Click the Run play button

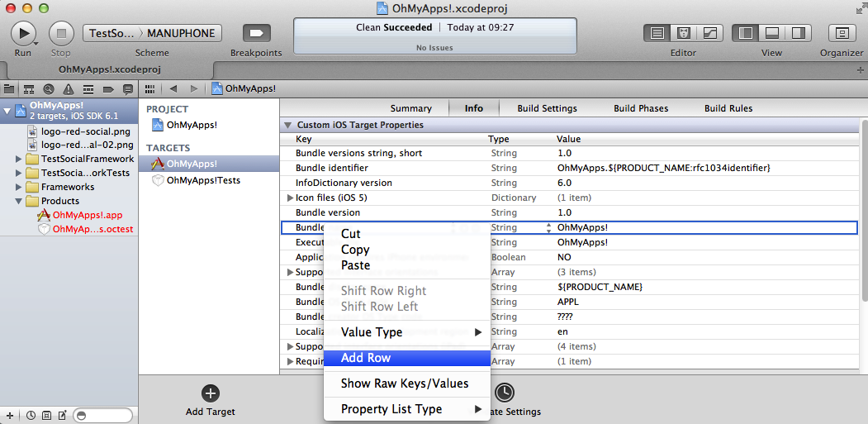coord(22,33)
